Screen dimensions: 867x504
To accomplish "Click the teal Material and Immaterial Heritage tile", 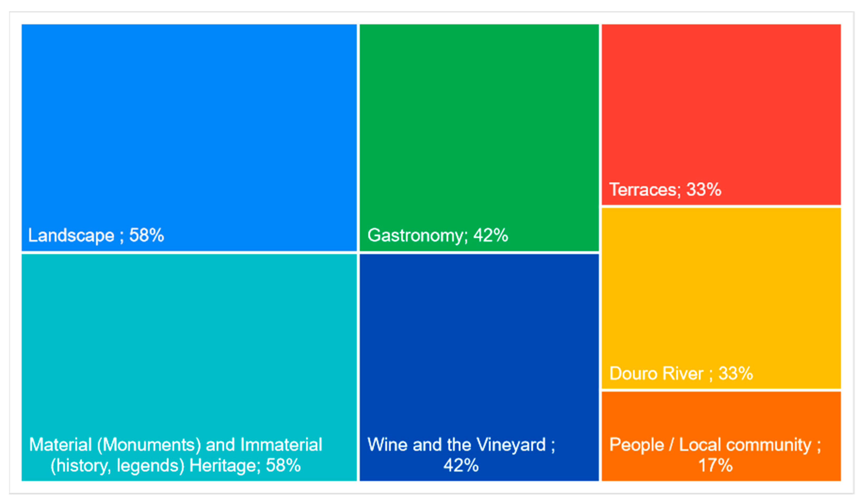I will tap(189, 344).
